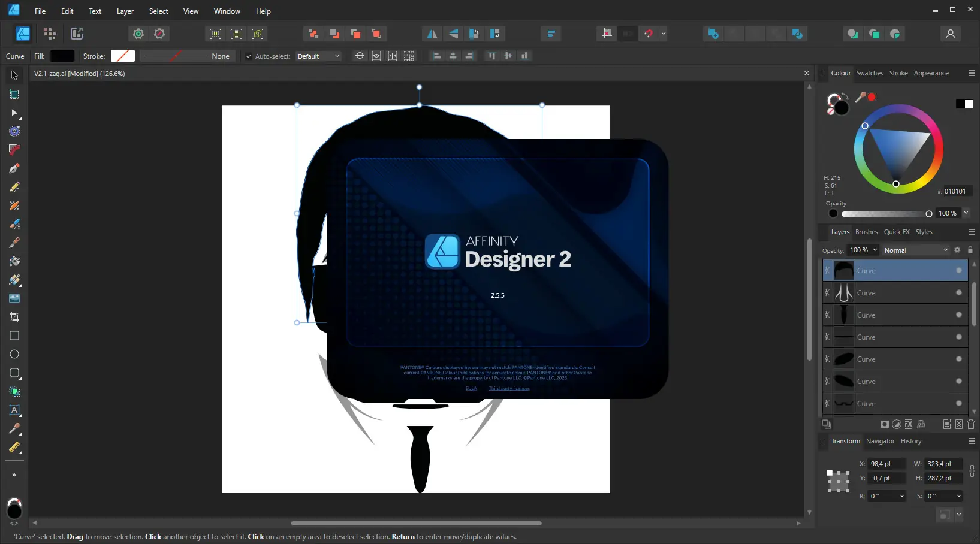Pick the Crop tool in the toolbar
Viewport: 980px width, 544px height.
[x=14, y=317]
